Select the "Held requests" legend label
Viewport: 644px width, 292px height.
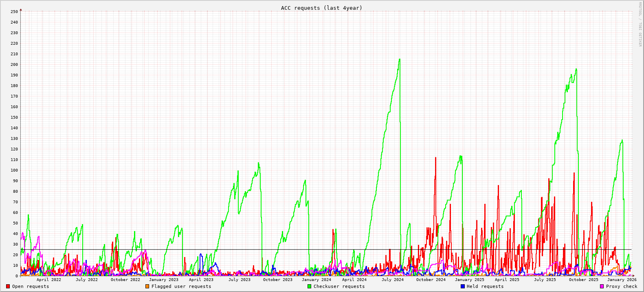coord(485,286)
